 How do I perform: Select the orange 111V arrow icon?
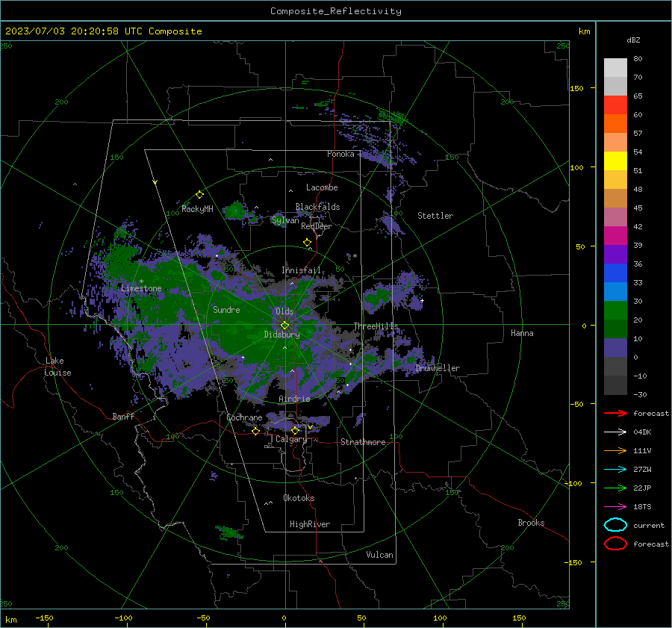click(x=615, y=450)
